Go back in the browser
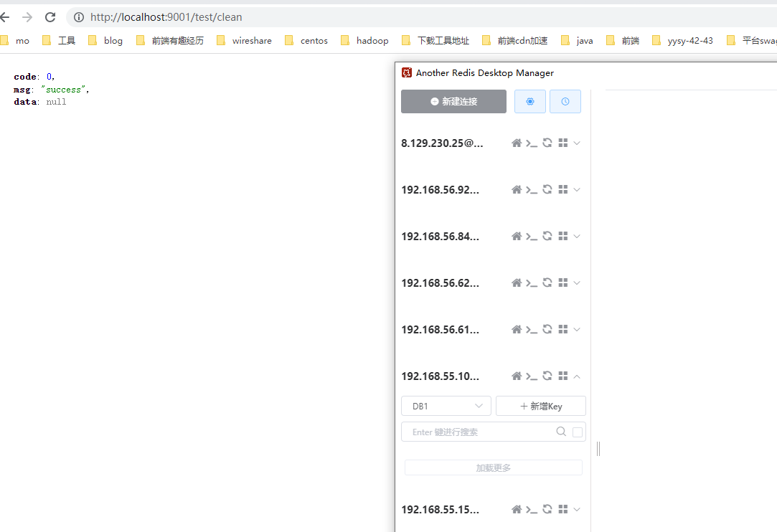 [5, 17]
